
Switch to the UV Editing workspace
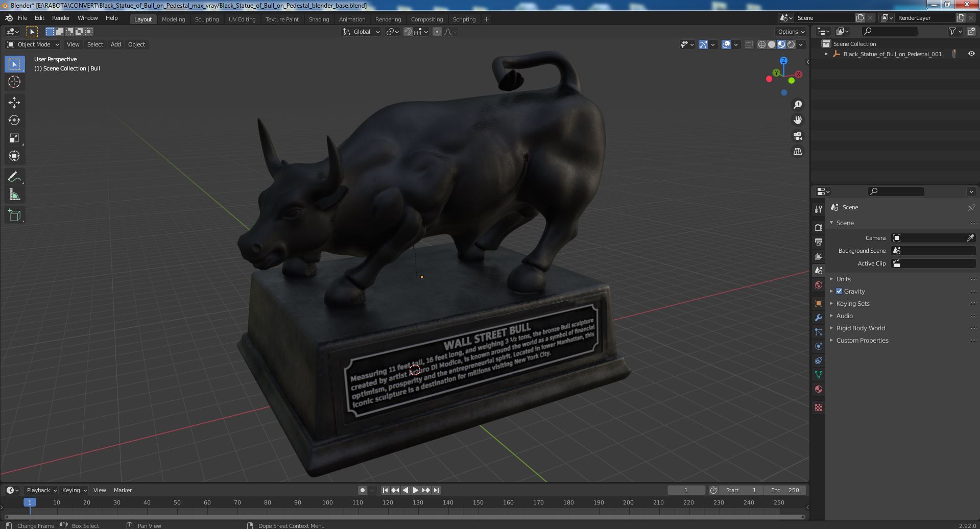pos(242,19)
